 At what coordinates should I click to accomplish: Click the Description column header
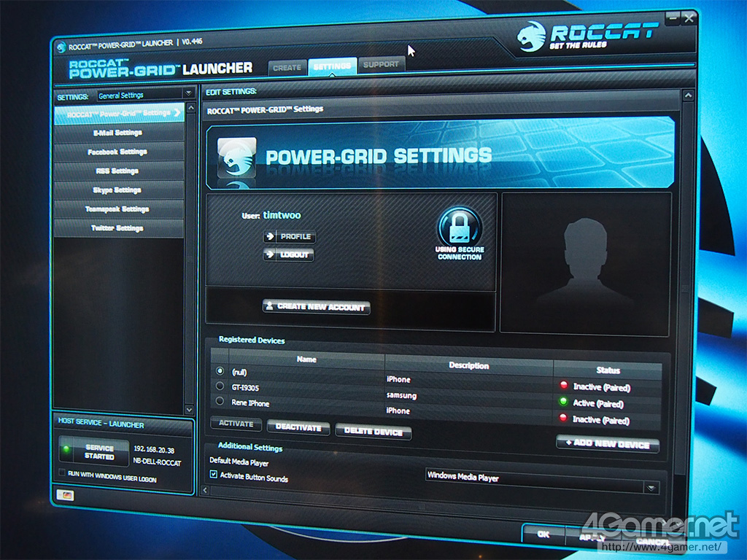coord(469,365)
